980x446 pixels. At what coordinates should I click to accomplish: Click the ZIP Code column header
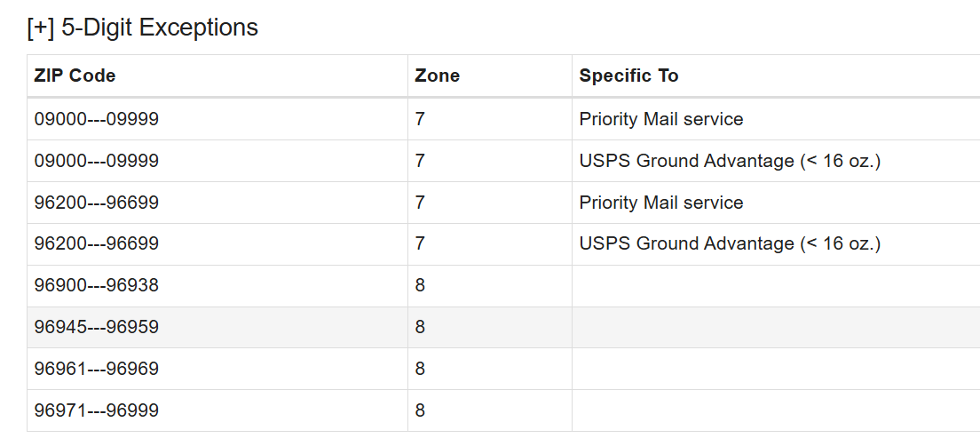coord(75,76)
